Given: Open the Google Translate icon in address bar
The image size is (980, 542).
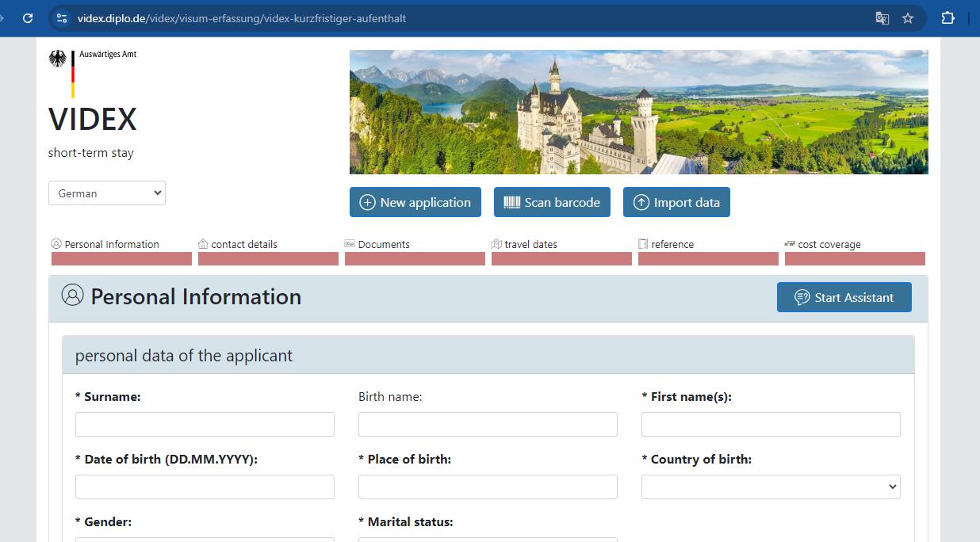Looking at the screenshot, I should click(882, 17).
